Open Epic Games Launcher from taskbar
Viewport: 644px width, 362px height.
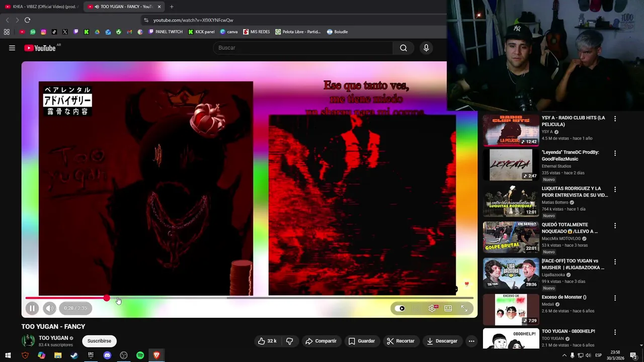[x=91, y=355]
